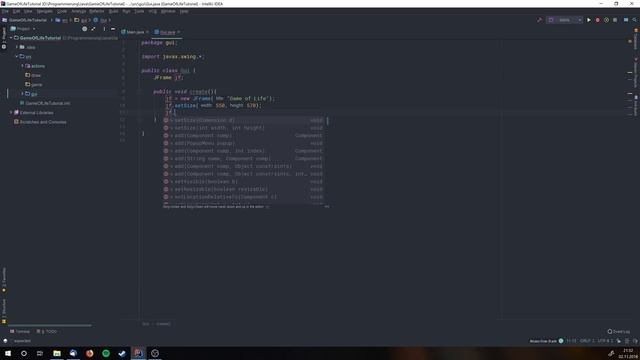The height and width of the screenshot is (360, 640).
Task: Choose add(Component comp) completion suggestion
Action: (x=244, y=136)
